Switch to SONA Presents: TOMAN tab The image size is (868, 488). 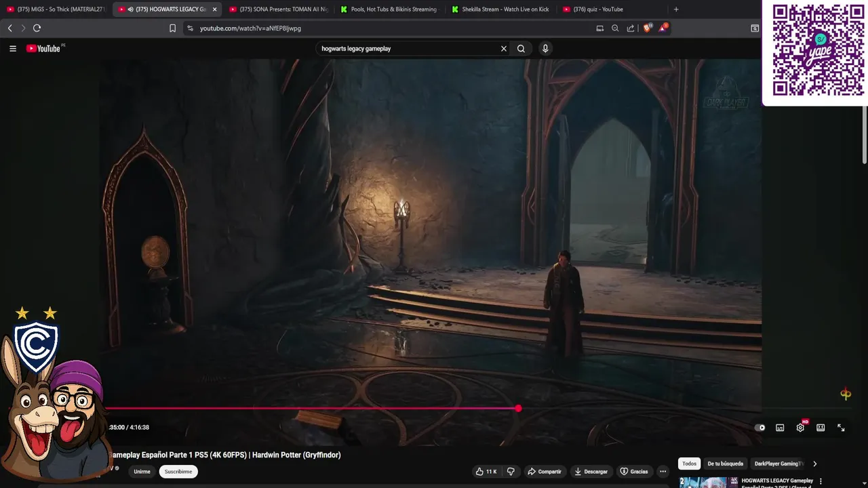(278, 9)
